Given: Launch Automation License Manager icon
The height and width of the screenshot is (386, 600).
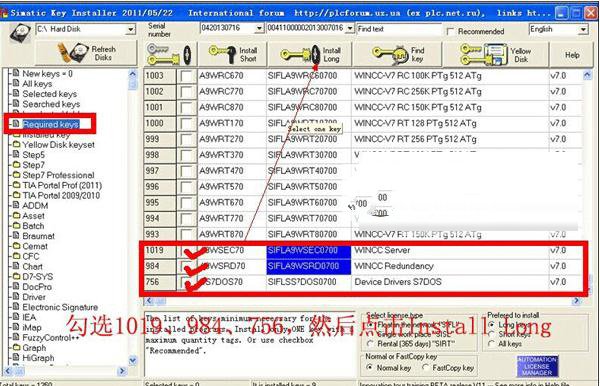Looking at the screenshot, I should pyautogui.click(x=537, y=366).
